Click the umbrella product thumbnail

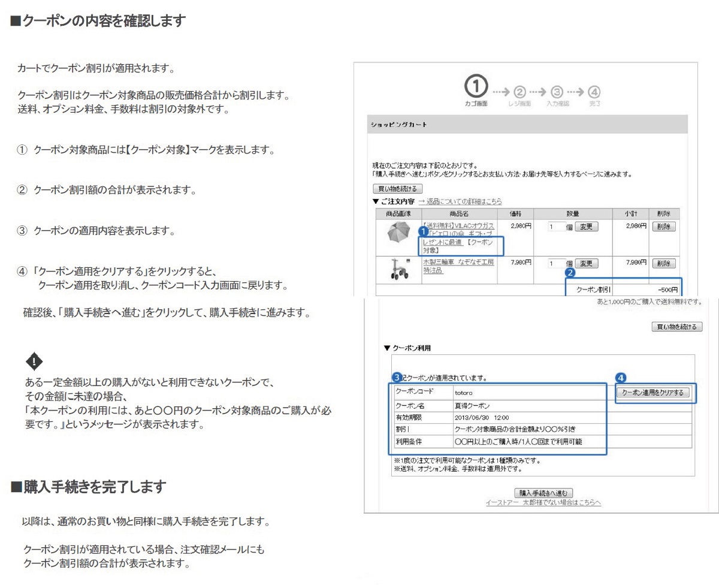click(398, 232)
